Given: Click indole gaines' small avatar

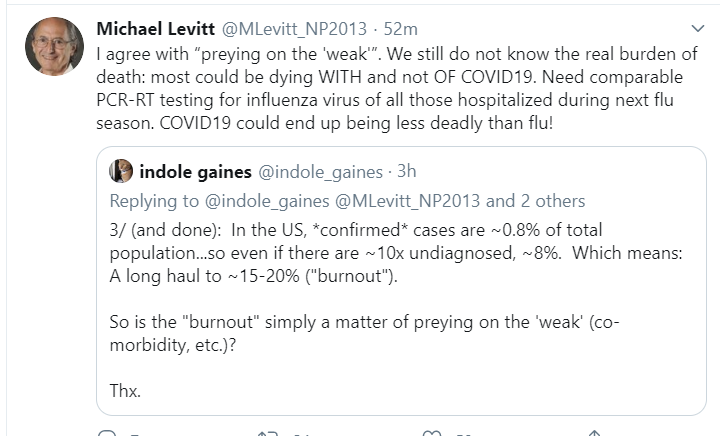Looking at the screenshot, I should coord(120,171).
